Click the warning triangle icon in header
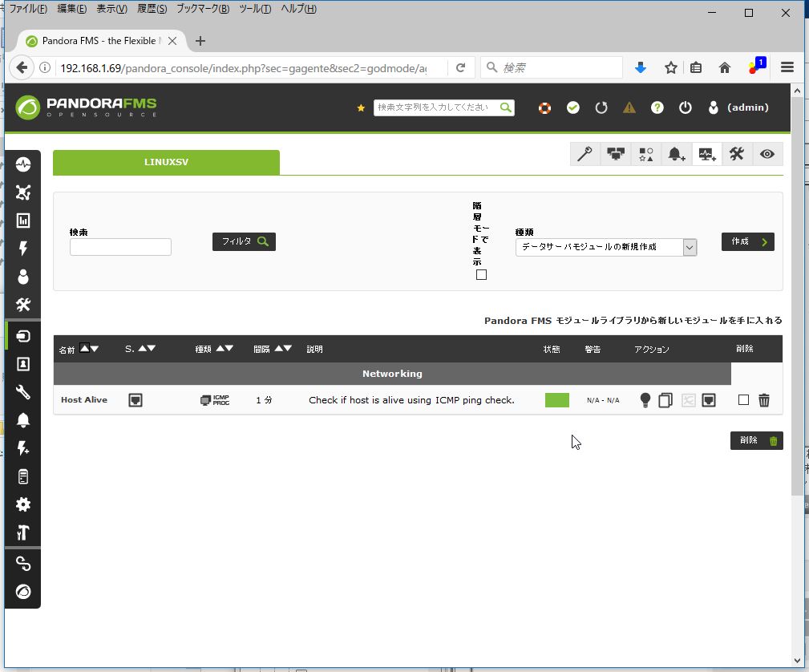This screenshot has width=809, height=672. 629,107
